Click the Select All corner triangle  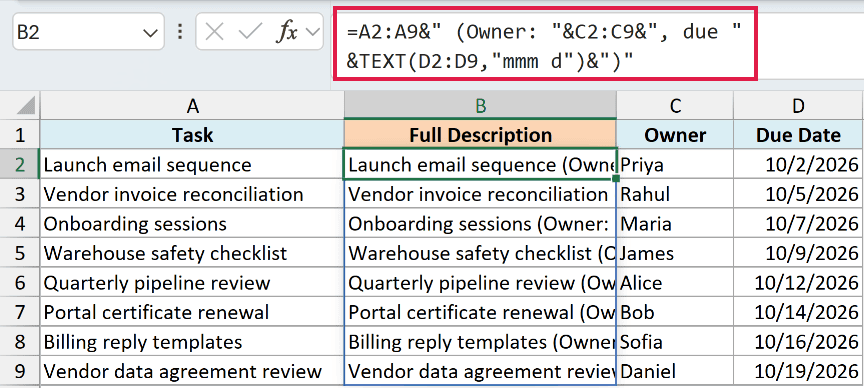point(26,105)
